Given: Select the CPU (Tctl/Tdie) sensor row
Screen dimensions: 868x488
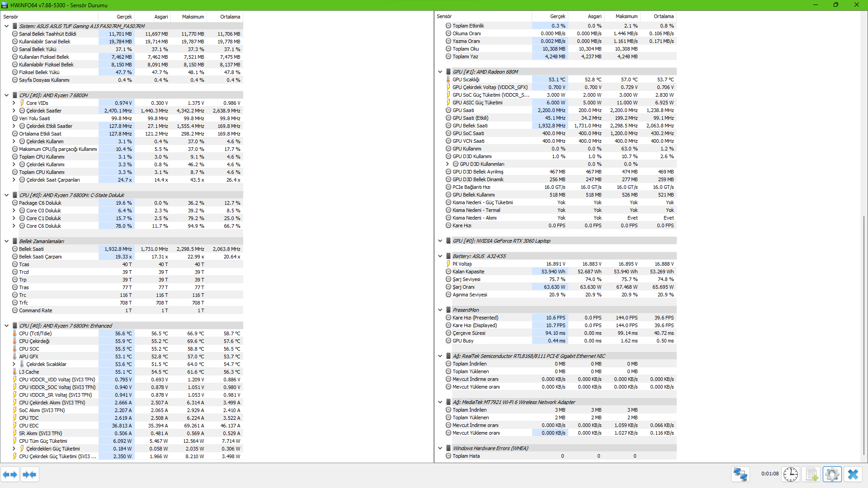Looking at the screenshot, I should pos(36,333).
